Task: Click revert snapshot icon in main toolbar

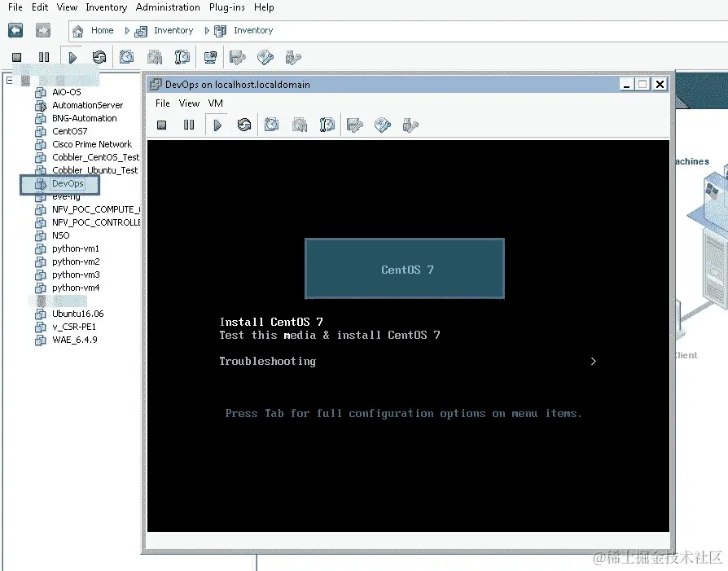Action: (x=155, y=57)
